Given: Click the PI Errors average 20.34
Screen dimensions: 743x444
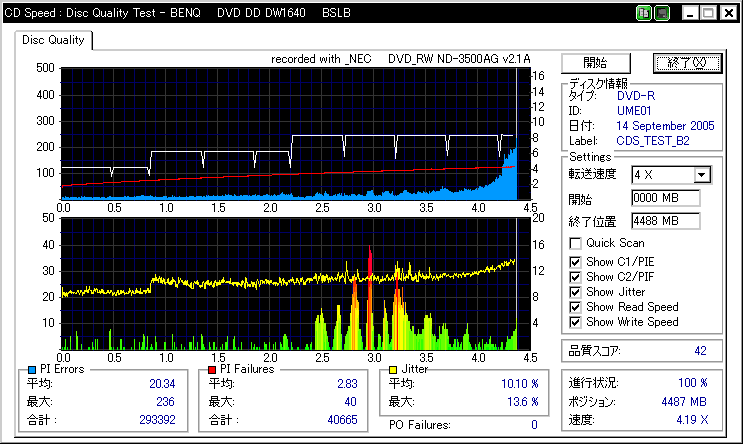Looking at the screenshot, I should coord(162,384).
